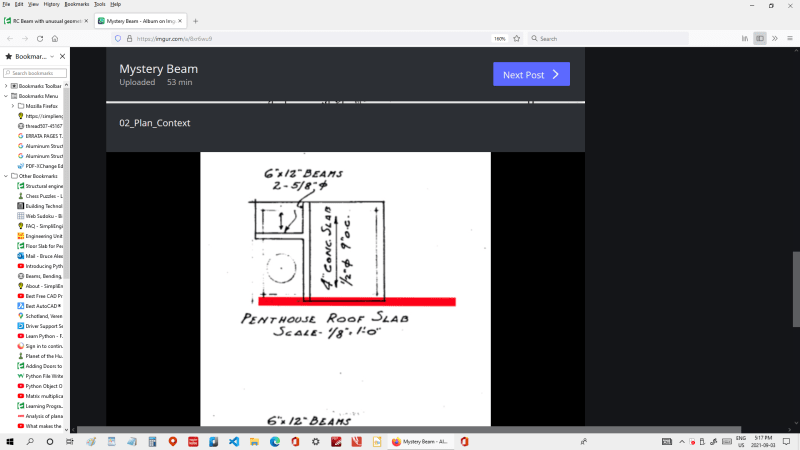Toggle the sidebar toolbar icon
The image size is (800, 450).
(x=760, y=39)
